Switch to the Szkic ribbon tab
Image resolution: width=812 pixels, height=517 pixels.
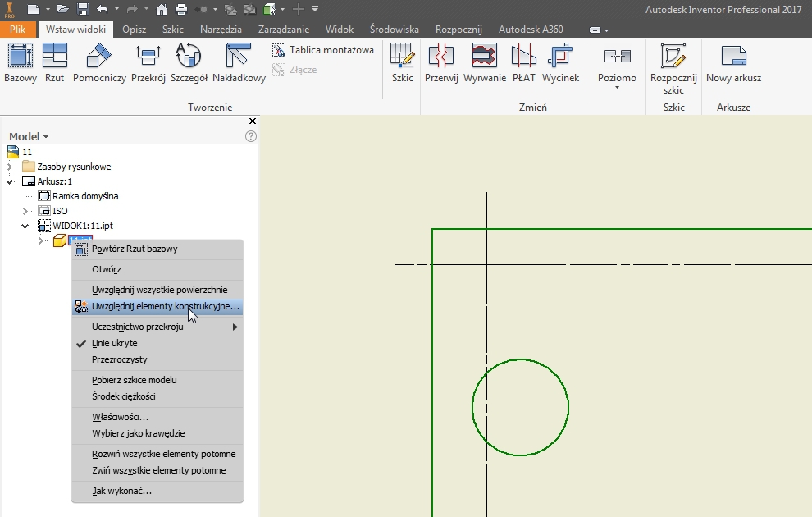[x=172, y=30]
